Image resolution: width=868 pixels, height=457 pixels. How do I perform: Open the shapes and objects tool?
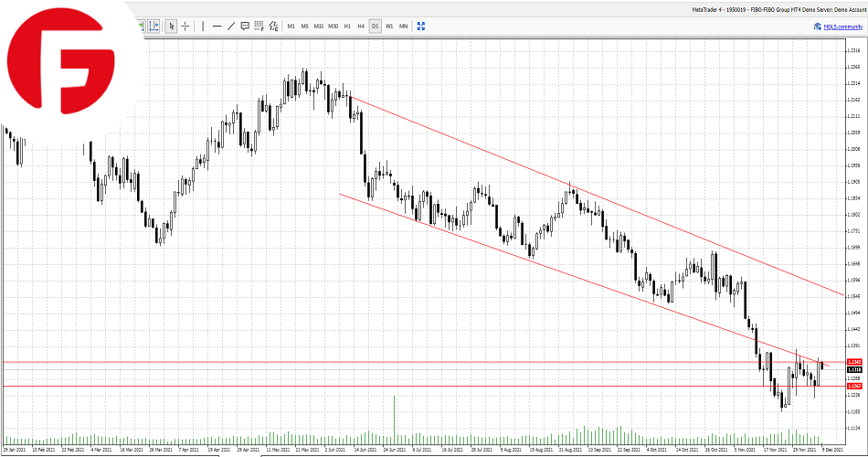click(273, 27)
